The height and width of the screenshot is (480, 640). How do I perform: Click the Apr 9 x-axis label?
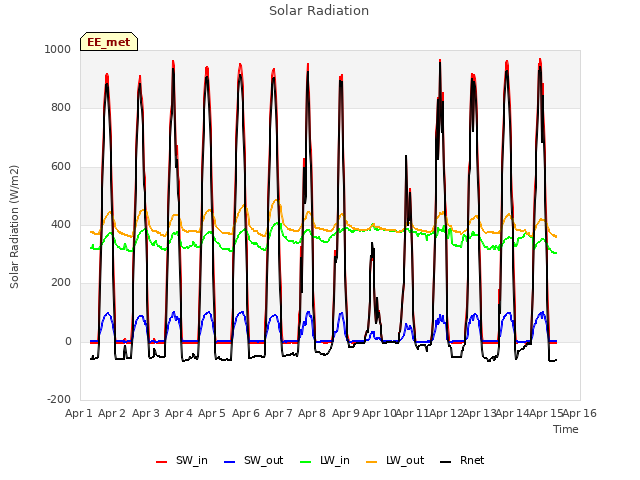tap(346, 413)
